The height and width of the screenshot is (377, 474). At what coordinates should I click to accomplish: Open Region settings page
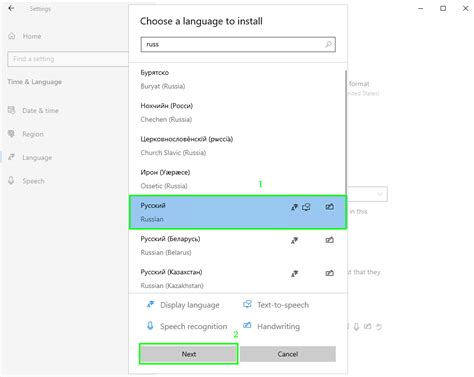point(26,134)
